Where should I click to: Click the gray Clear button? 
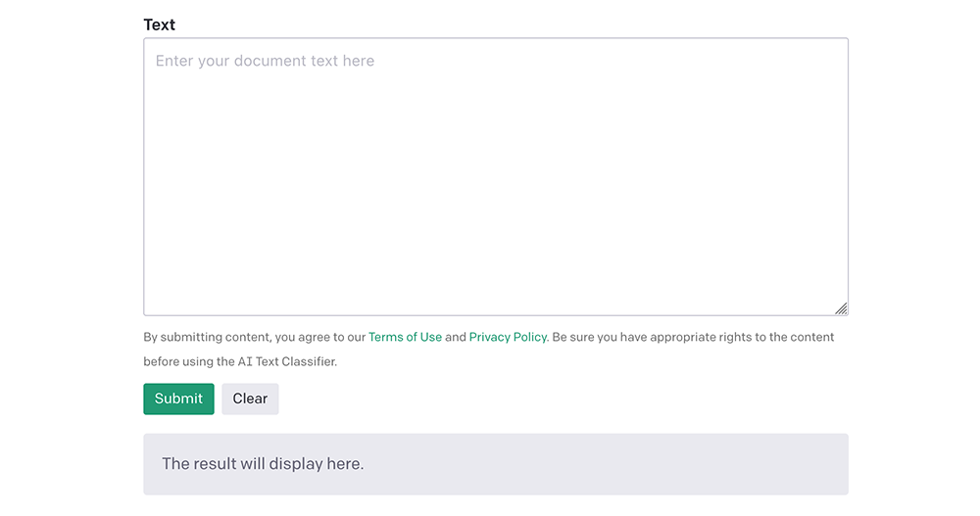tap(250, 399)
